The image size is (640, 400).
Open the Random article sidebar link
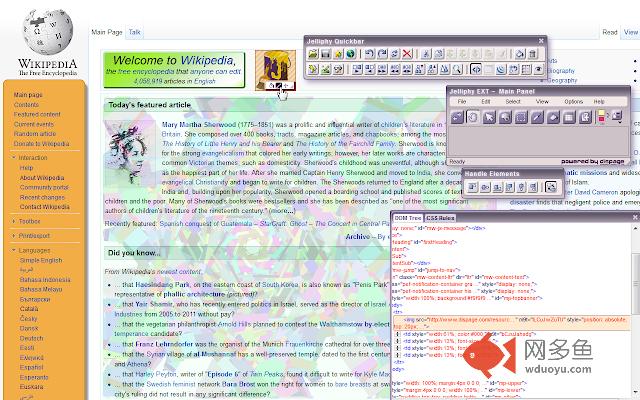pyautogui.click(x=35, y=134)
